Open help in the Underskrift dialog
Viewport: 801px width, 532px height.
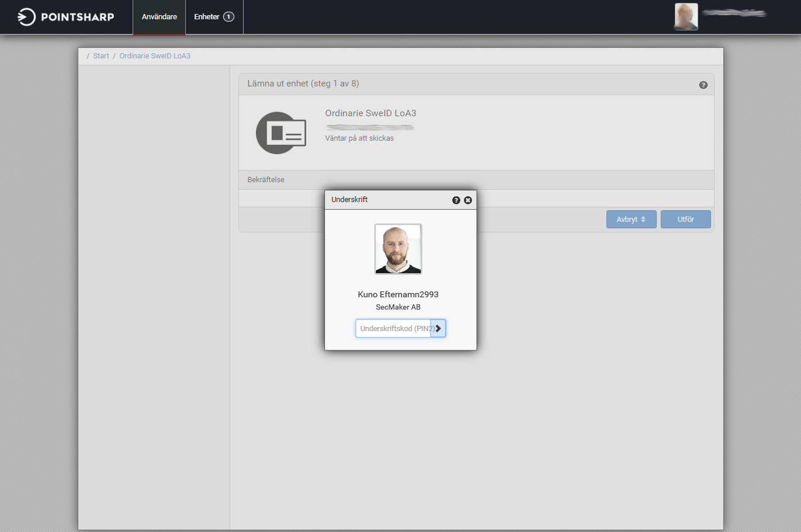coord(456,200)
